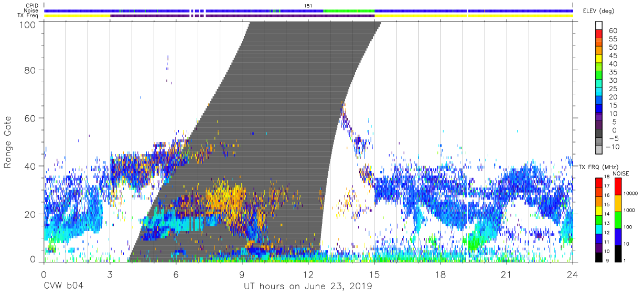Click the y-axis tick label '100'

[28, 25]
